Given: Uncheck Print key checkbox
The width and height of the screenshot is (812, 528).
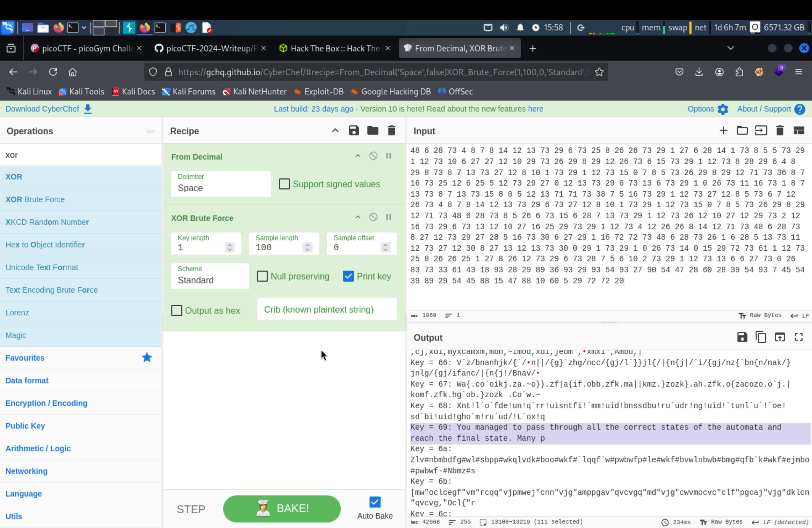Looking at the screenshot, I should [x=348, y=276].
